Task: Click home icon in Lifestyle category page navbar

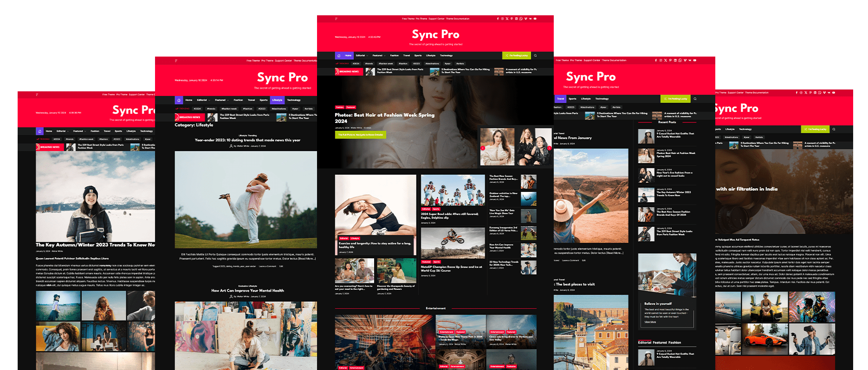Action: pyautogui.click(x=179, y=100)
